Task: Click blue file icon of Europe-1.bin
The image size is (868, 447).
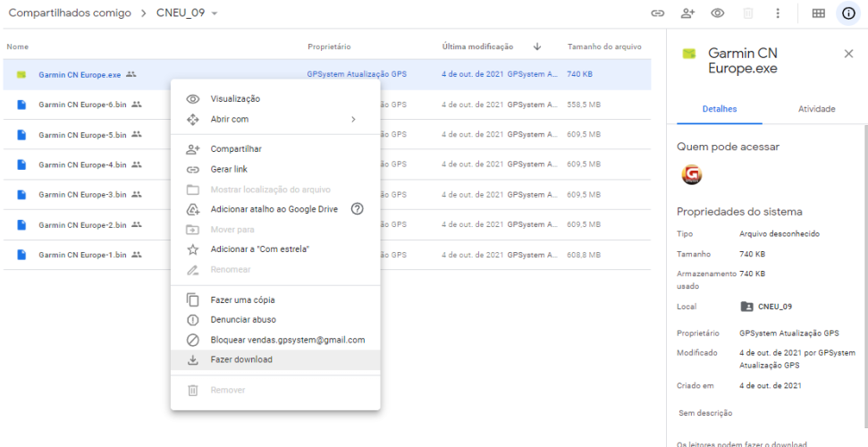Action: click(x=21, y=255)
